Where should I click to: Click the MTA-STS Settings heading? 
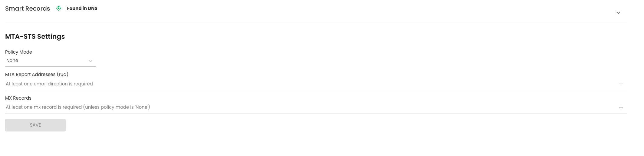tap(35, 37)
